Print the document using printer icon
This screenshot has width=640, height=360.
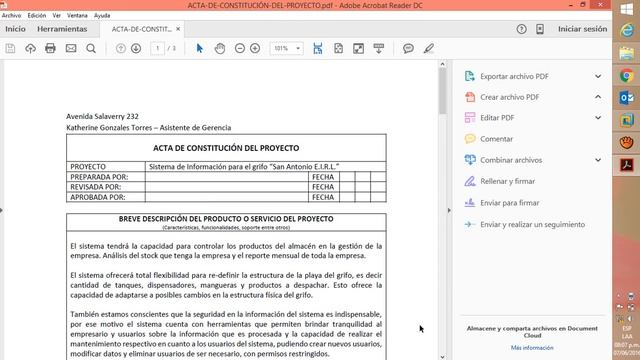(50, 49)
